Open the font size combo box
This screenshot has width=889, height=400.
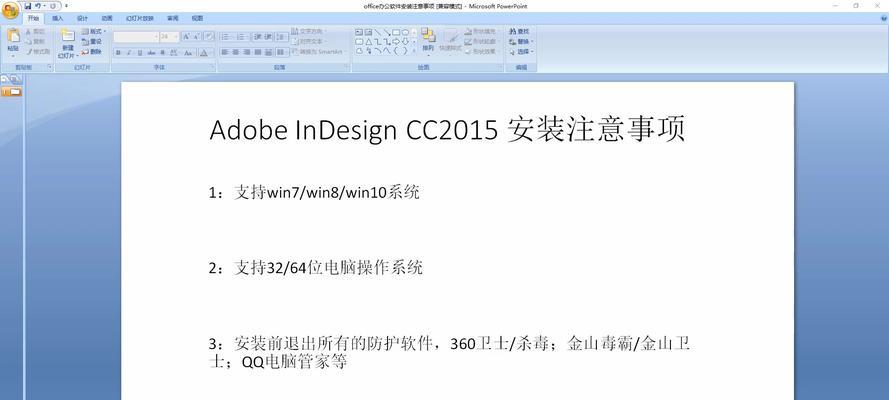point(169,37)
